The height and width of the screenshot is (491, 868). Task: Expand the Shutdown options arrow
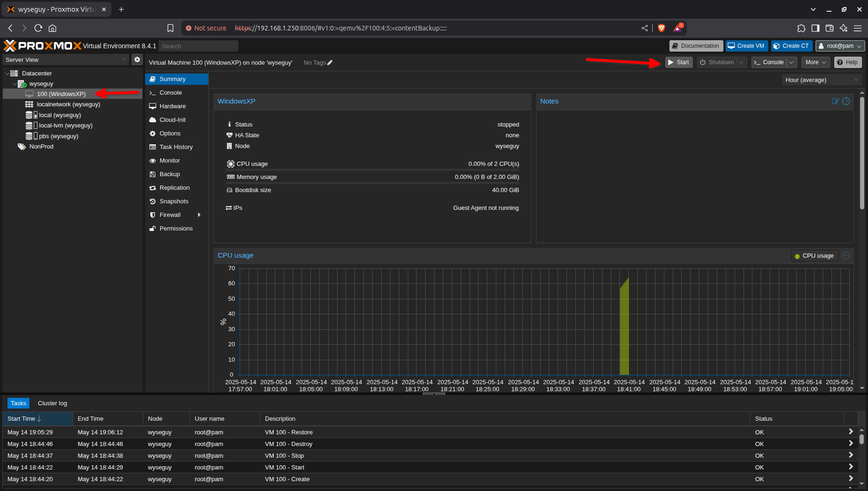741,62
